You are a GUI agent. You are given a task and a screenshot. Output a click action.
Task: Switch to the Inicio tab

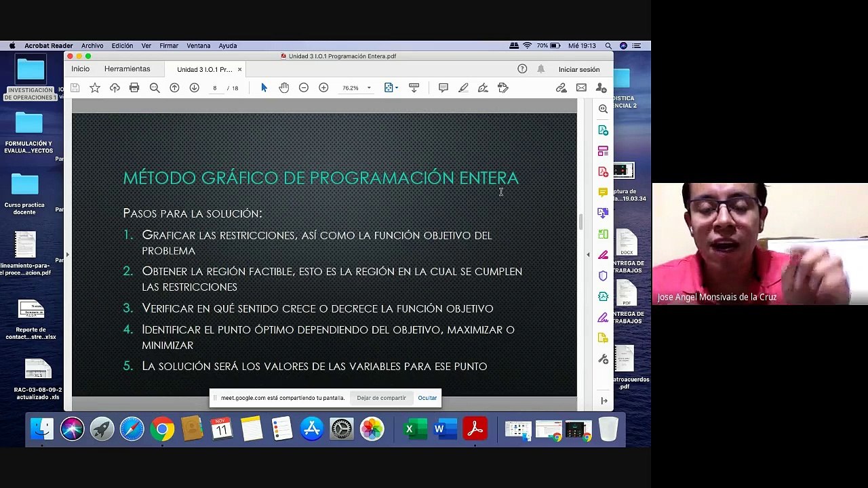click(80, 69)
